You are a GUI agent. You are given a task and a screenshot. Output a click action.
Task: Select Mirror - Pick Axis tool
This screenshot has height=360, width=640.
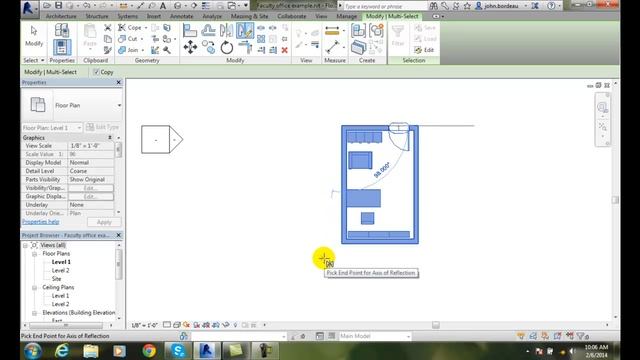point(226,31)
